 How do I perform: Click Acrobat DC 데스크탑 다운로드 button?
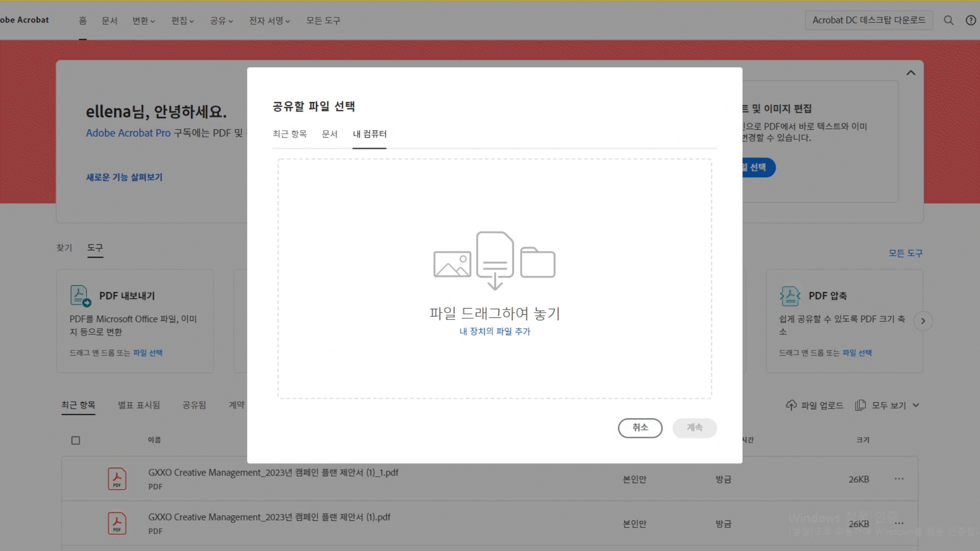point(869,20)
